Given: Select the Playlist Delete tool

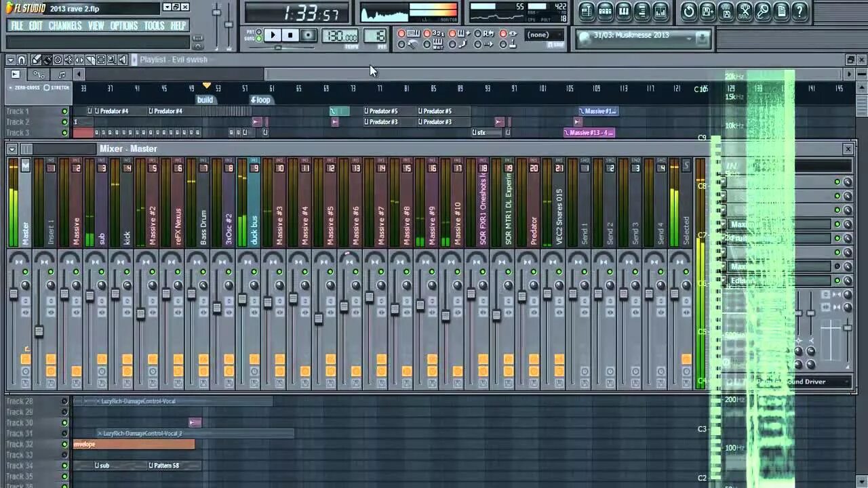Looking at the screenshot, I should [58, 60].
